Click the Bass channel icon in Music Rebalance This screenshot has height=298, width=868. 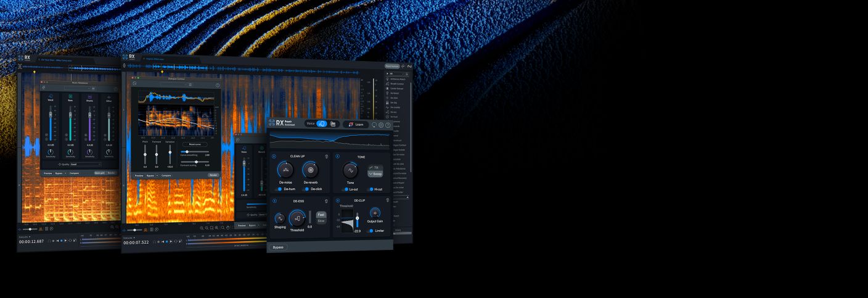[x=70, y=97]
